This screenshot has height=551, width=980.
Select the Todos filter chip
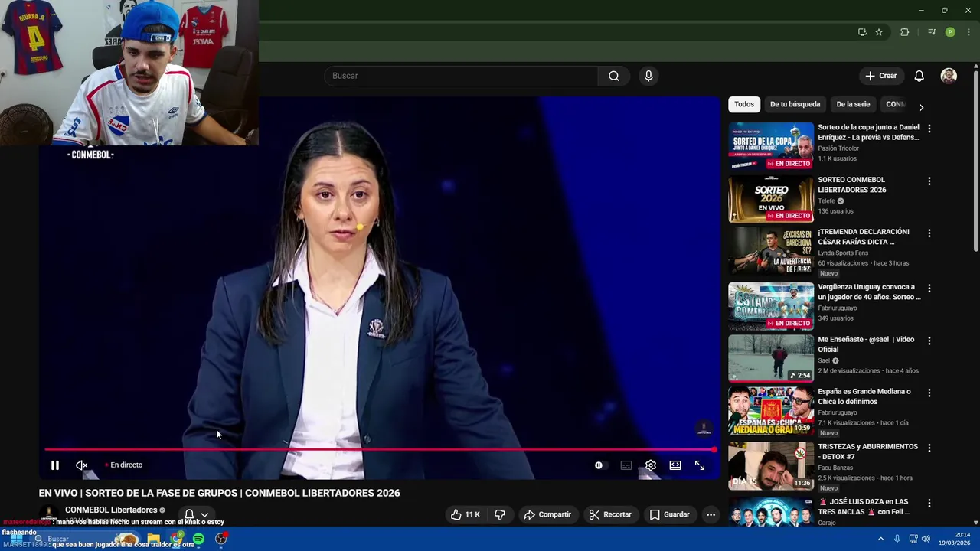[x=744, y=104]
